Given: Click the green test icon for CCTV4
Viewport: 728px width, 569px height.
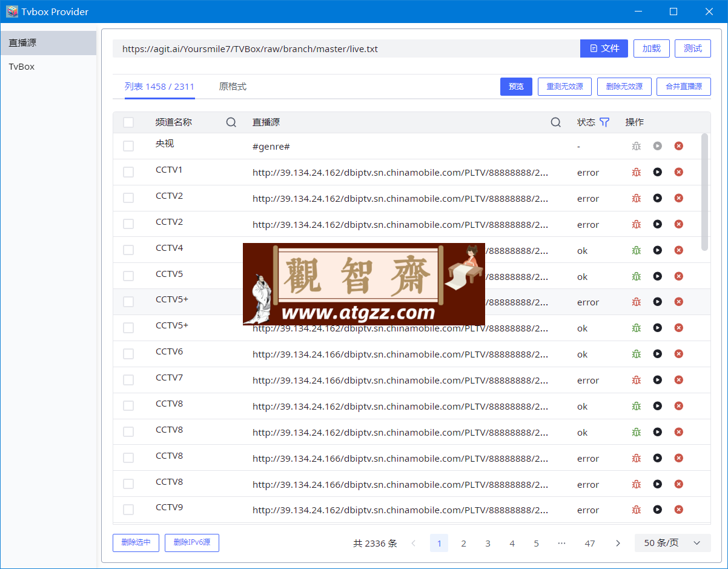Looking at the screenshot, I should coord(636,250).
